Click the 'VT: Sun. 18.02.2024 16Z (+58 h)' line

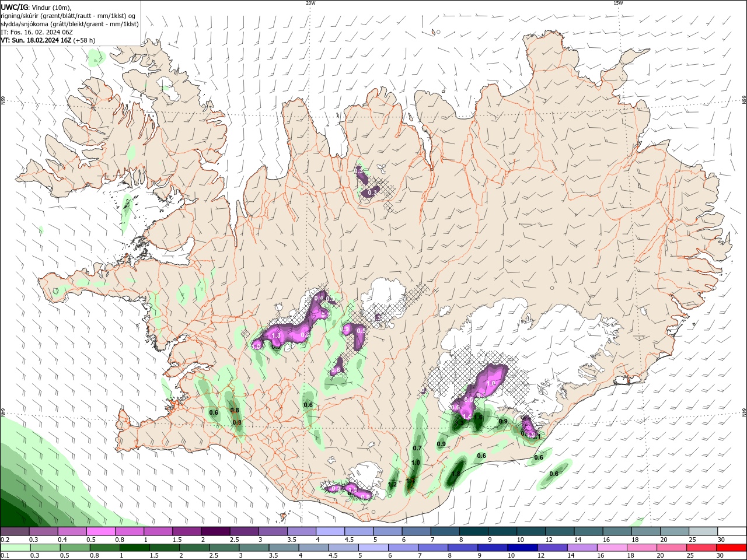pos(48,40)
